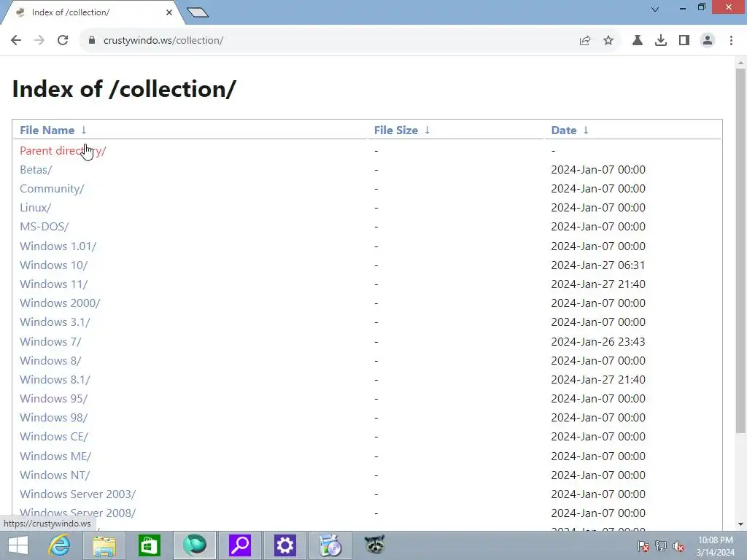Click the scrollbar up arrow
This screenshot has height=560, width=747.
[740, 63]
